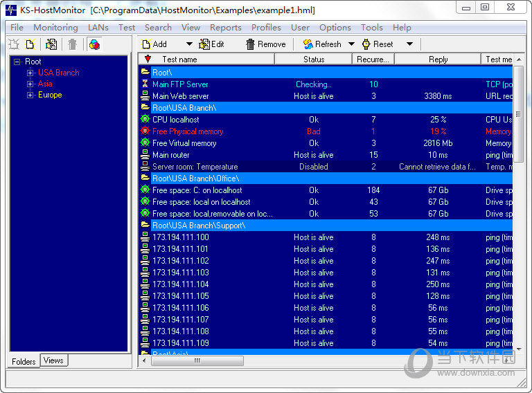
Task: Click the Remove test button
Action: coord(266,44)
